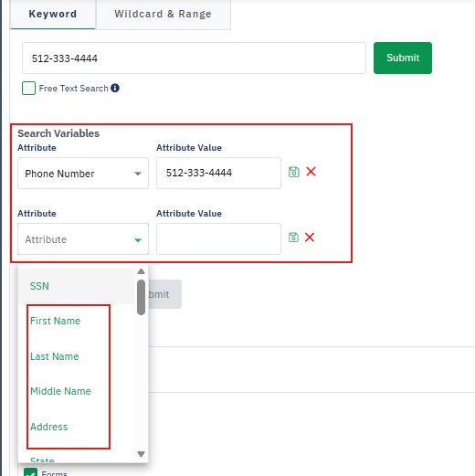Click the empty Attribute Value field
Viewport: 475px width, 476px height.
(x=218, y=239)
